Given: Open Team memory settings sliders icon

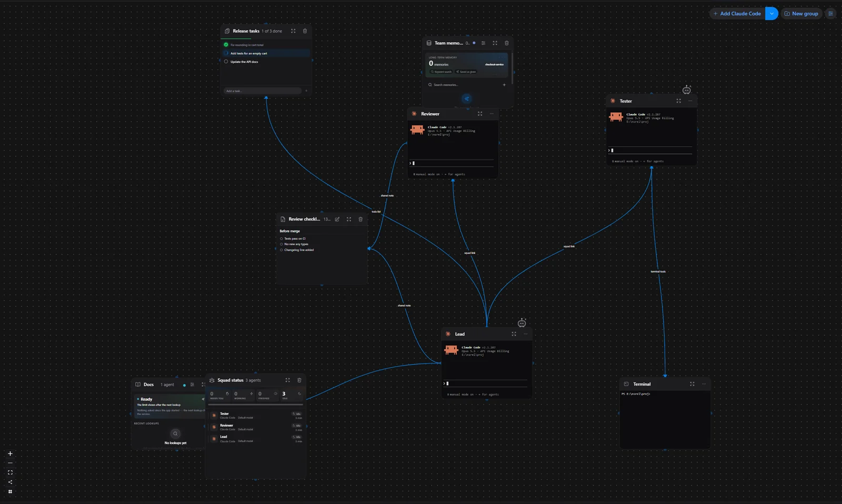Looking at the screenshot, I should 483,43.
